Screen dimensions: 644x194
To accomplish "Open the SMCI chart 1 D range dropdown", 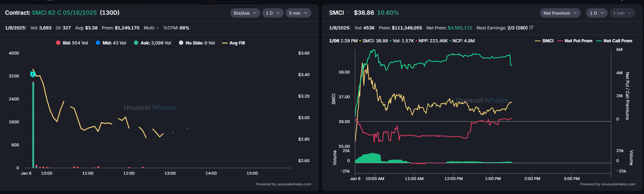I will [597, 13].
